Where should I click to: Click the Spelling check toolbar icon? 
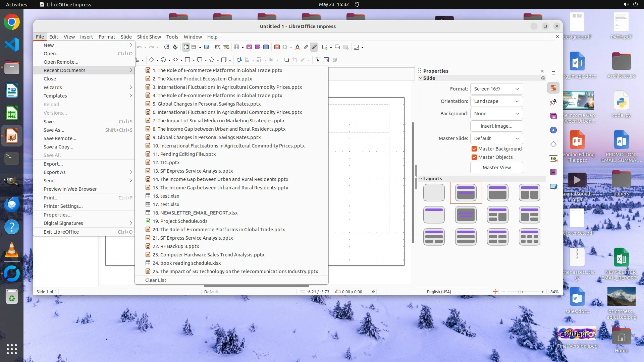[175, 47]
